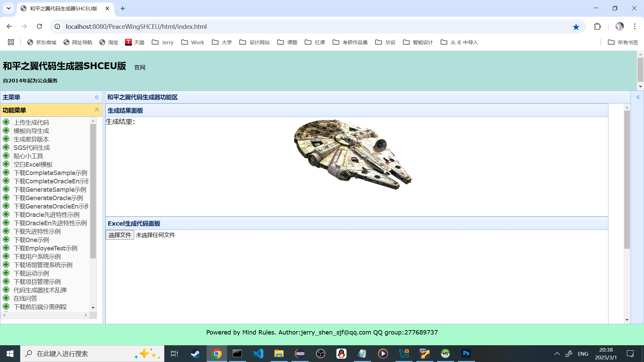
Task: Click the green plus icon beside 贴心小工具
Action: pyautogui.click(x=6, y=156)
